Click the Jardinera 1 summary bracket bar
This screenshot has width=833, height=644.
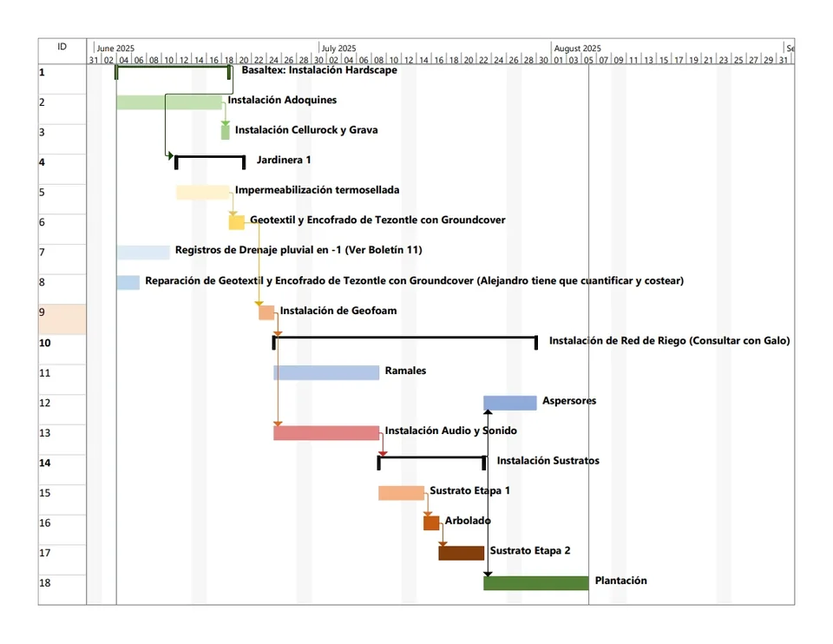pyautogui.click(x=210, y=158)
